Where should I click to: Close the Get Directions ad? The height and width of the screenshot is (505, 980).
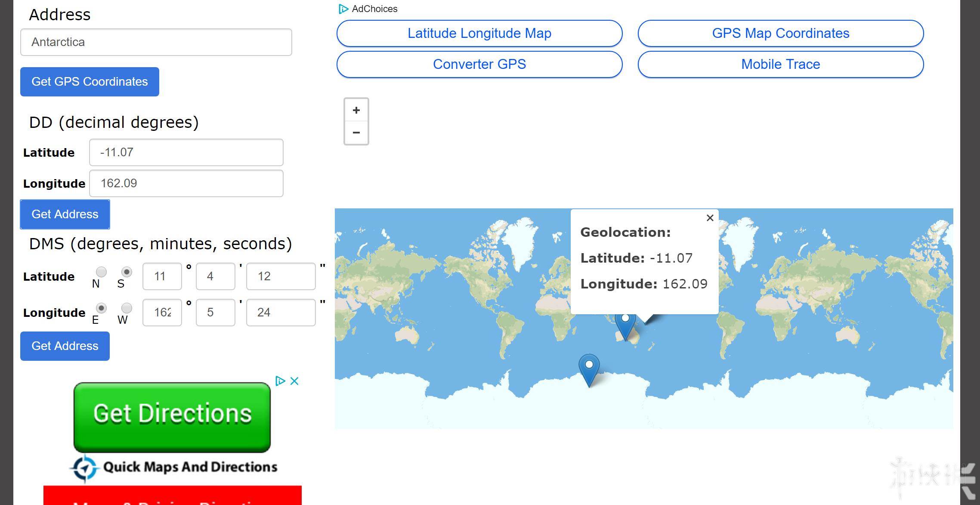point(294,381)
